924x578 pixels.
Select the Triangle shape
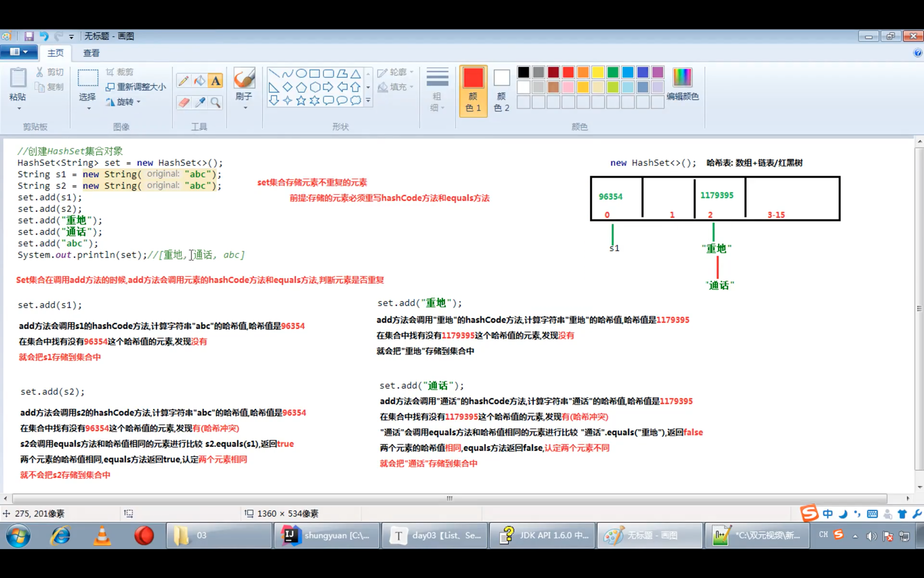point(356,74)
